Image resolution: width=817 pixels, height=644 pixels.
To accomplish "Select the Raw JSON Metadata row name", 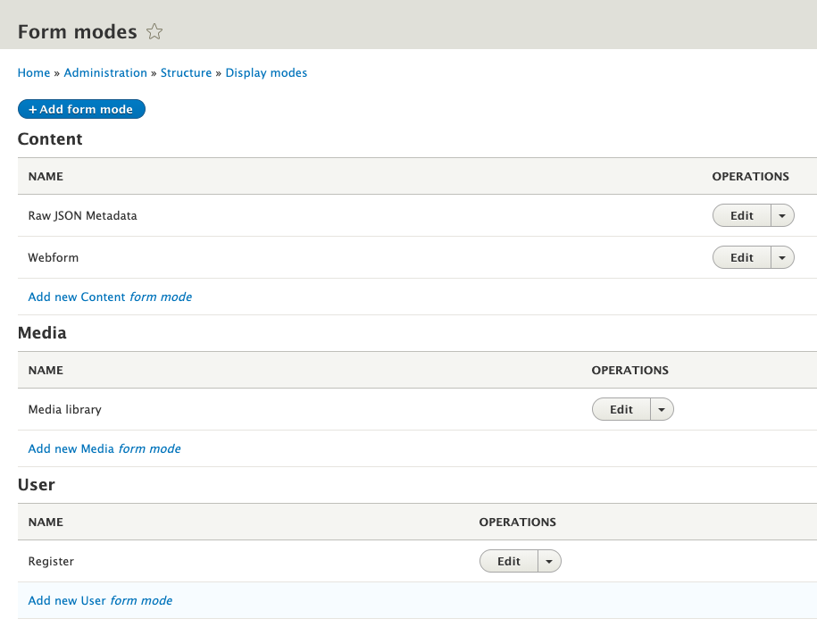I will click(82, 215).
